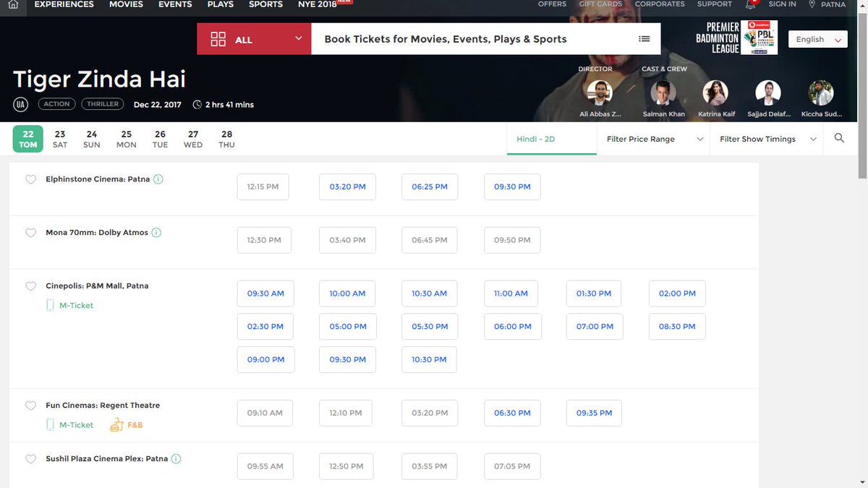Open Sajjad Delafrooz cast photo
The width and height of the screenshot is (868, 488).
(x=768, y=93)
